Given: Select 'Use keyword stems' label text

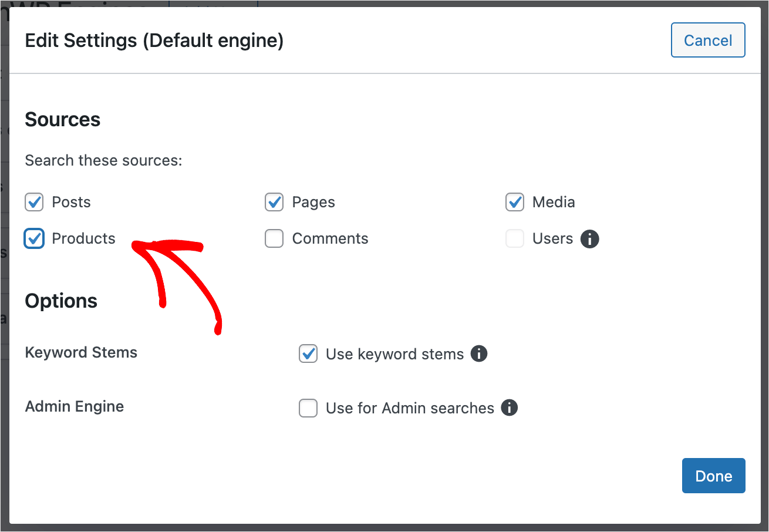Looking at the screenshot, I should 395,355.
